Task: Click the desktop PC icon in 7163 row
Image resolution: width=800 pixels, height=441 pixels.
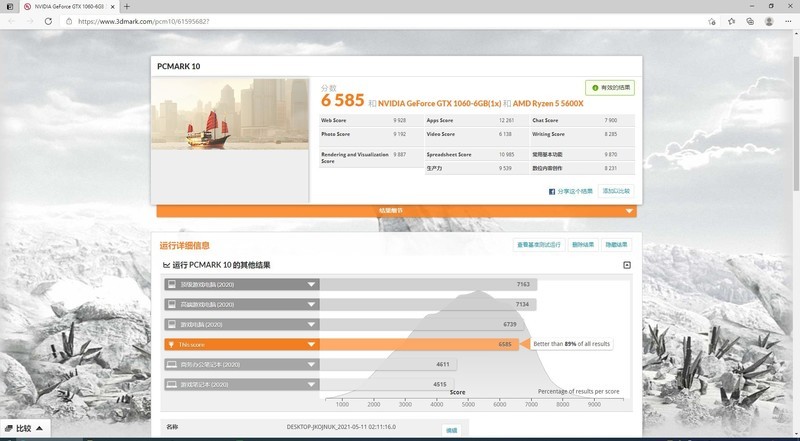Action: 172,284
